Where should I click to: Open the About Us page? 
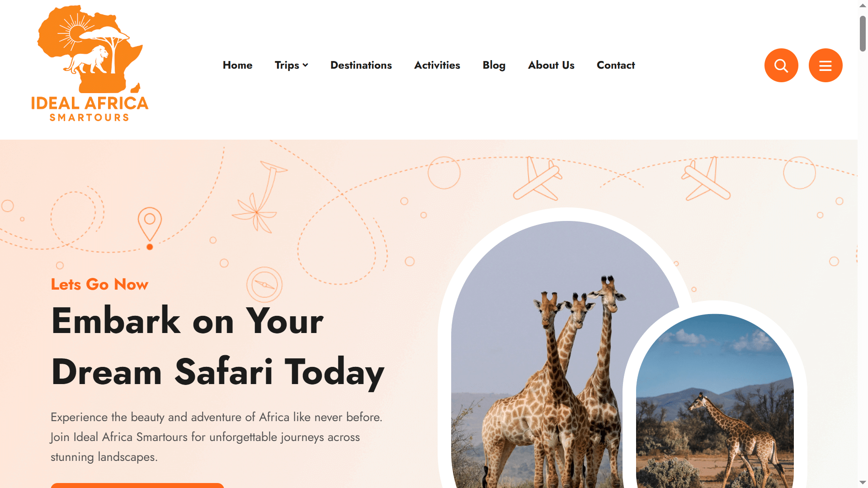pyautogui.click(x=551, y=65)
